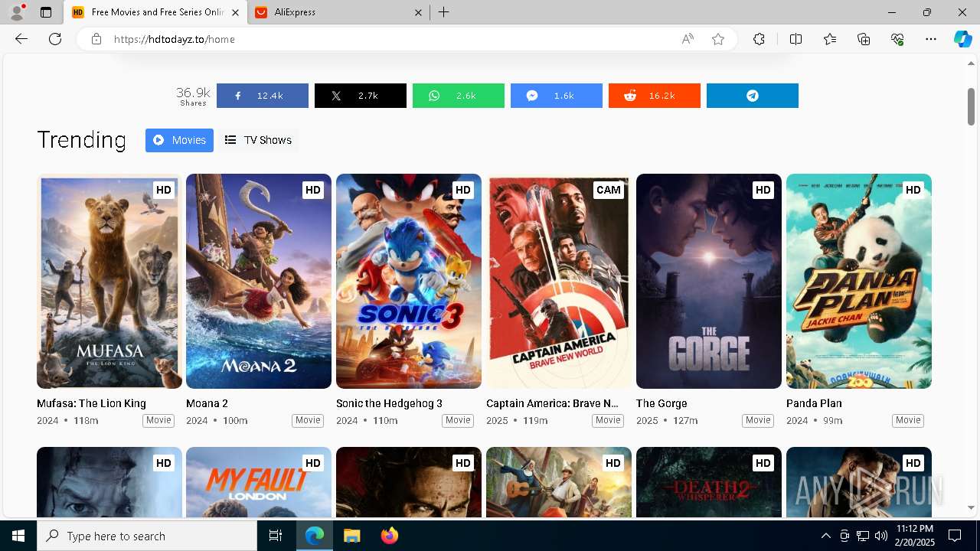Open the clock showing 11:12 PM
Screen dimensions: 980x551
pos(914,536)
